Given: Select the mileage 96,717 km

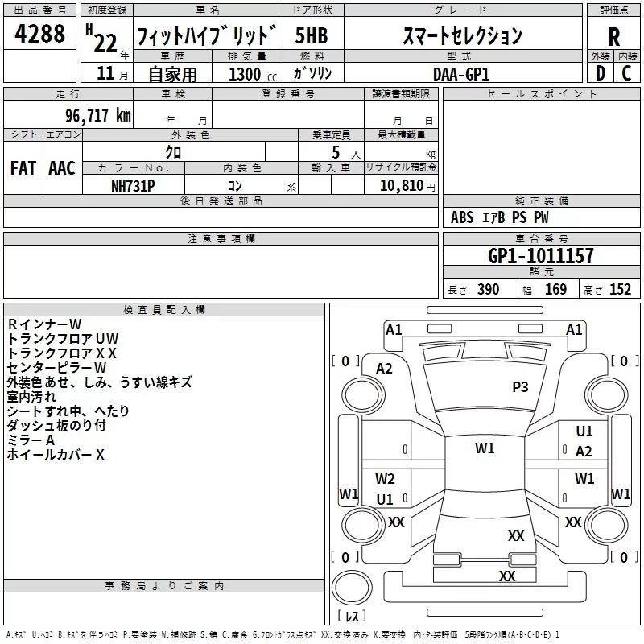Looking at the screenshot, I should point(98,116).
